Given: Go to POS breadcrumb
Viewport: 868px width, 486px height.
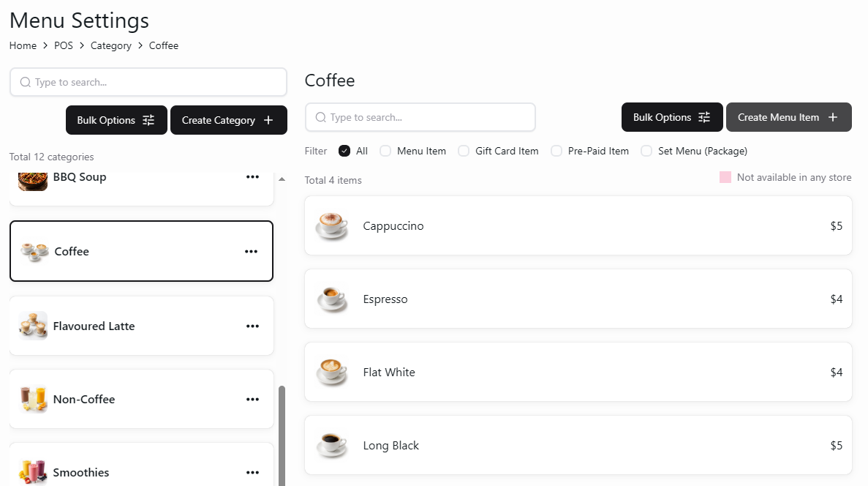Looking at the screenshot, I should tap(64, 45).
